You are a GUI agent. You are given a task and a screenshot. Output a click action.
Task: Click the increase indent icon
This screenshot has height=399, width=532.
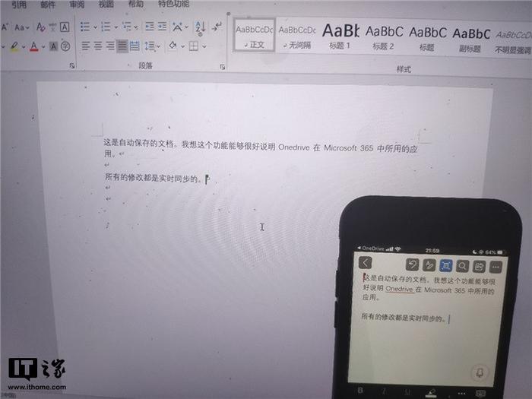[x=162, y=27]
